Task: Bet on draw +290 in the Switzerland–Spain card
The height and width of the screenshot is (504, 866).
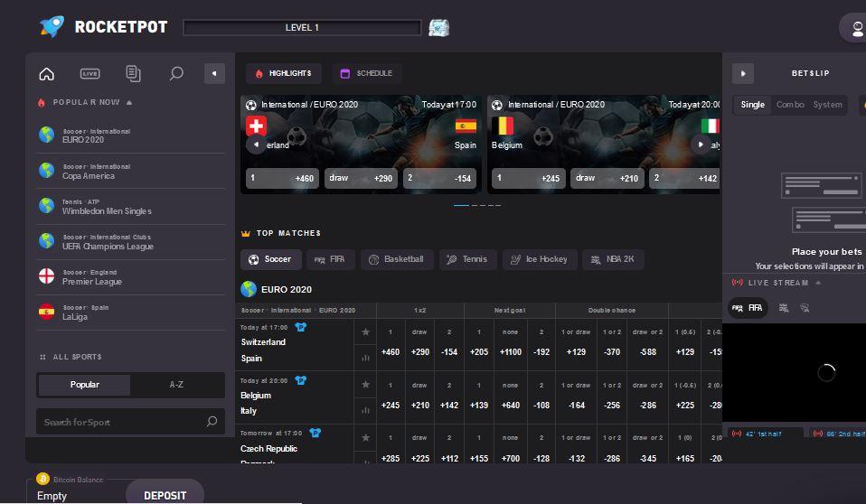Action: tap(361, 178)
